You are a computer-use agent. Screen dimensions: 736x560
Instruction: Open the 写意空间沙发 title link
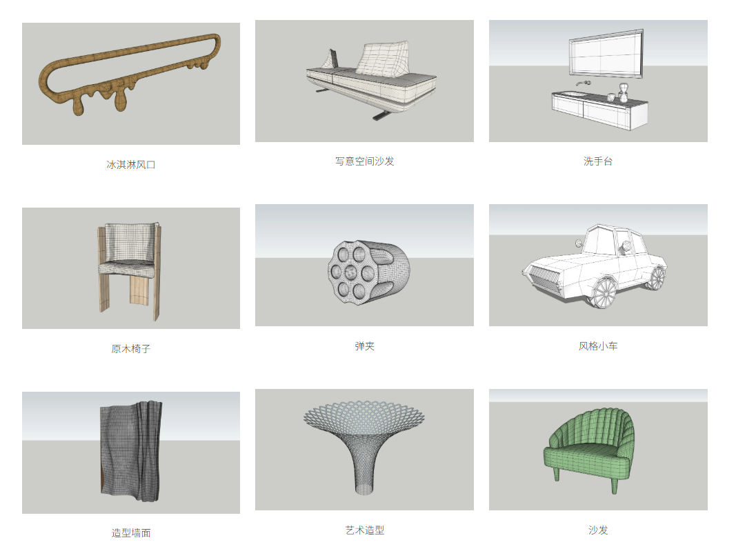(x=364, y=161)
